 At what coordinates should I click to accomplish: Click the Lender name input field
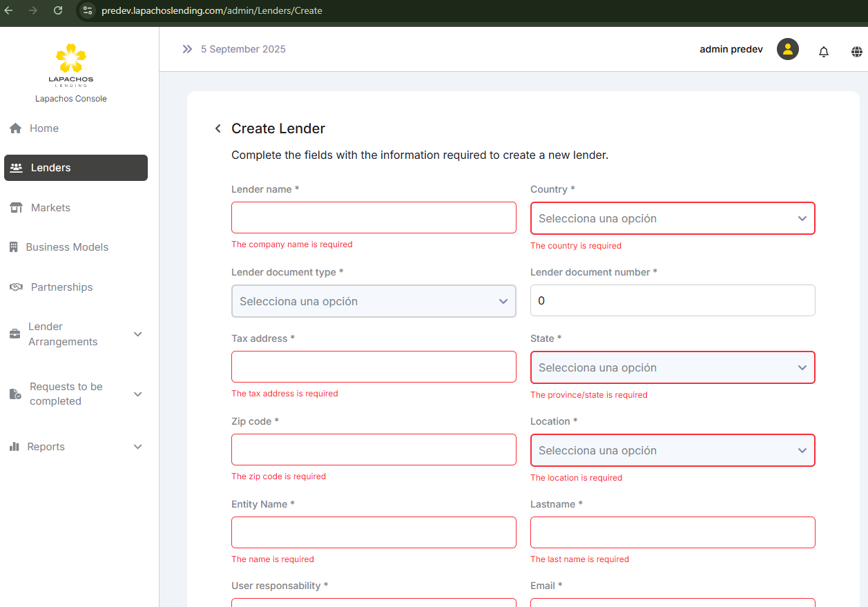(x=374, y=218)
